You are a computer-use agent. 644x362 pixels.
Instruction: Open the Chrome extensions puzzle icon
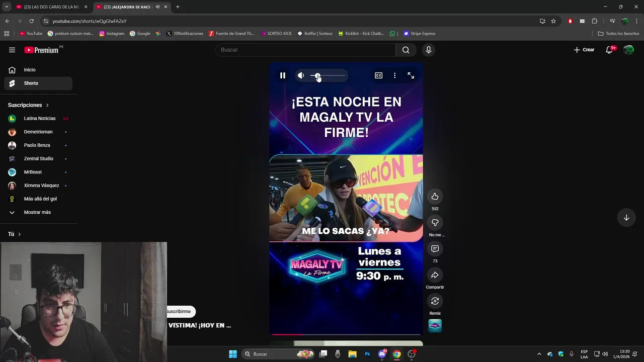click(595, 21)
